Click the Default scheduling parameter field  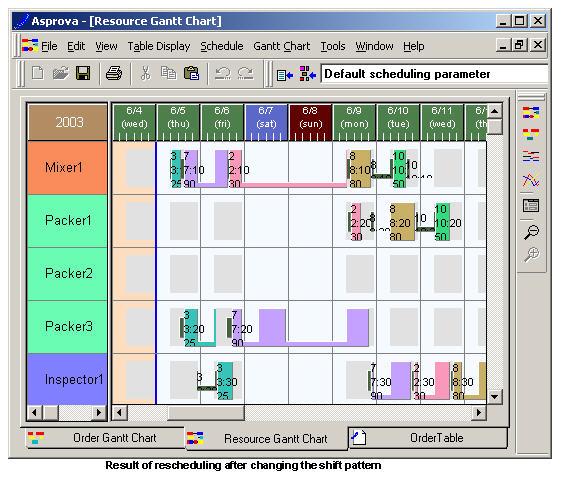(434, 74)
